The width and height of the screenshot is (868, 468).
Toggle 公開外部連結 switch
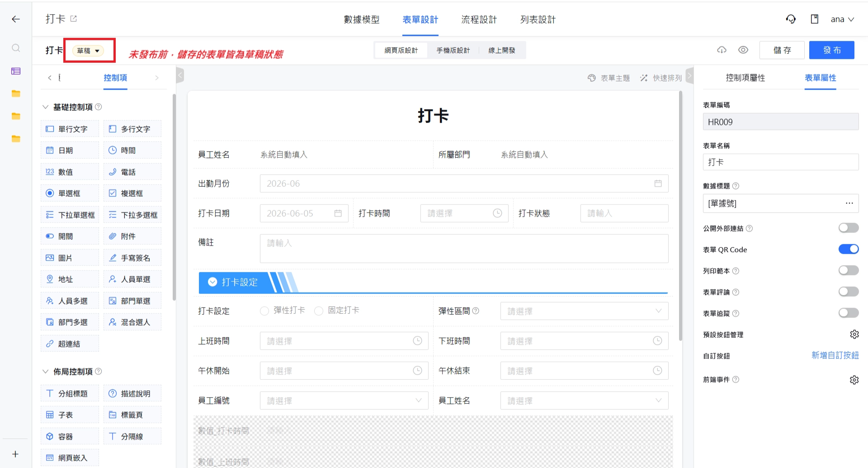[x=849, y=228]
